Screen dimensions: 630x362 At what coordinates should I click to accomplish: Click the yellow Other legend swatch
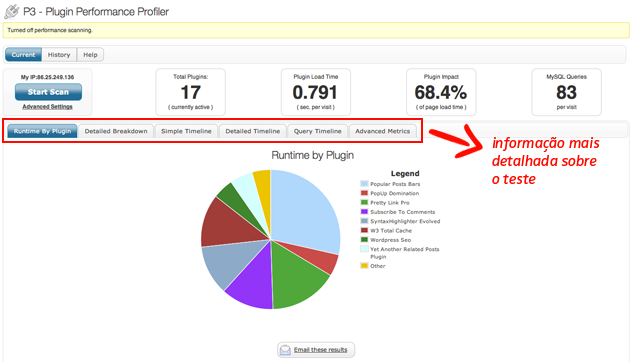click(x=364, y=266)
